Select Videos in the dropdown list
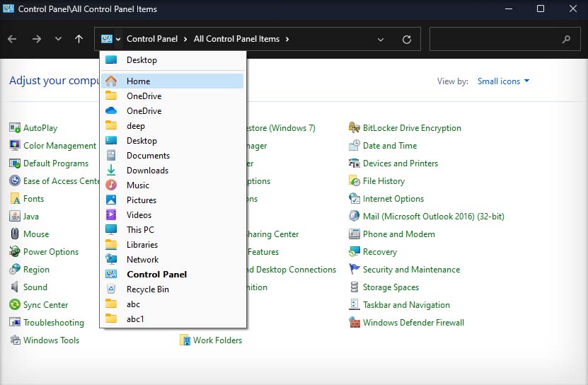 pos(173,215)
